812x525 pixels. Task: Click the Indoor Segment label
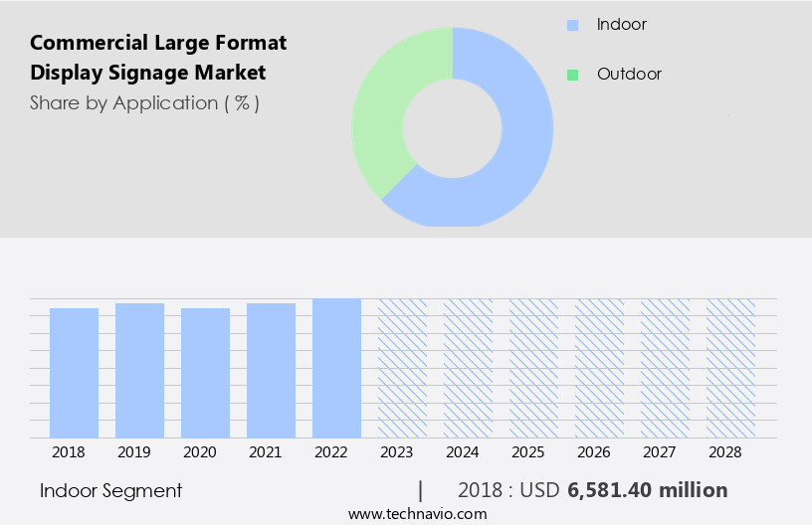pyautogui.click(x=111, y=490)
